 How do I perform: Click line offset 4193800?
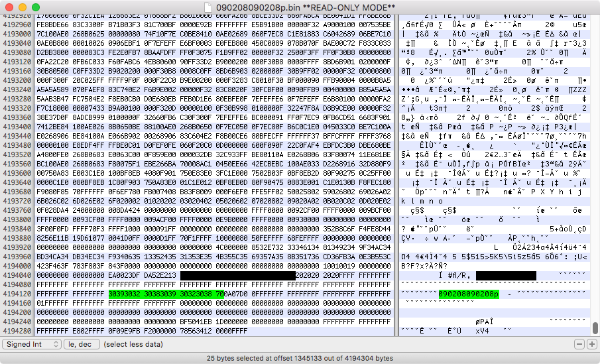(17, 219)
